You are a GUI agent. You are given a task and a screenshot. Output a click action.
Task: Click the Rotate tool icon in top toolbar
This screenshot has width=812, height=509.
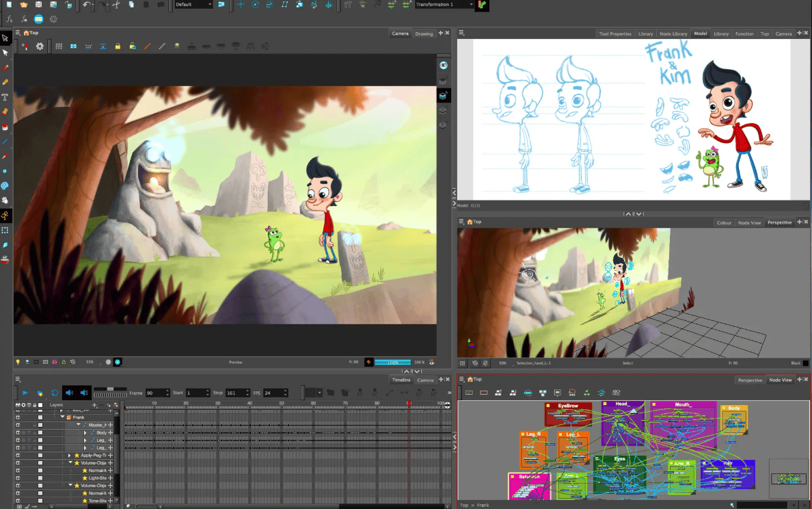tap(256, 5)
